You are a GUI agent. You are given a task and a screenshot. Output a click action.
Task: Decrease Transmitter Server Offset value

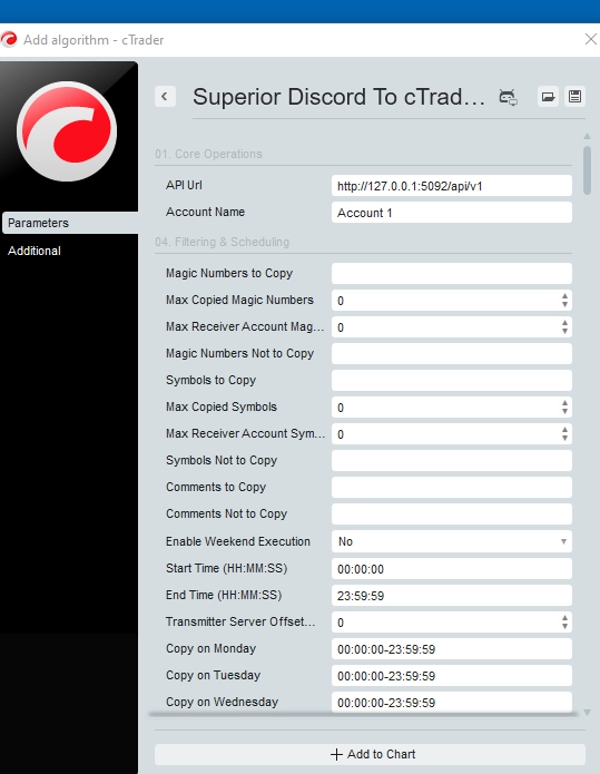[x=564, y=626]
